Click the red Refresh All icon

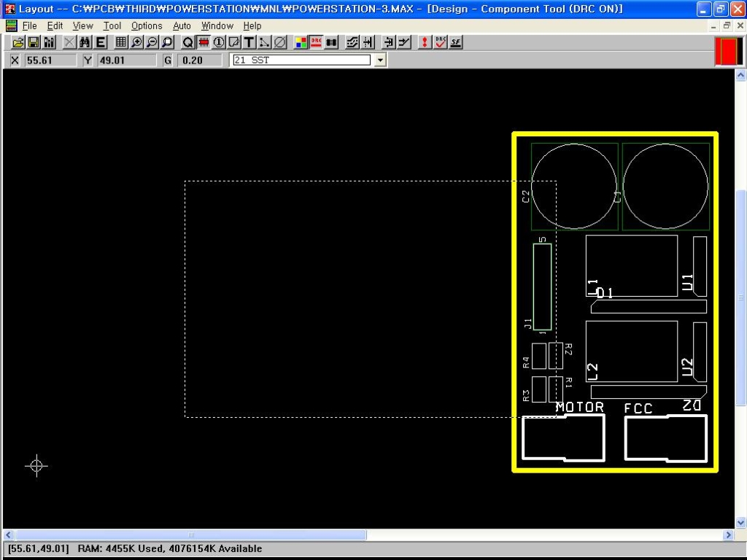[425, 42]
